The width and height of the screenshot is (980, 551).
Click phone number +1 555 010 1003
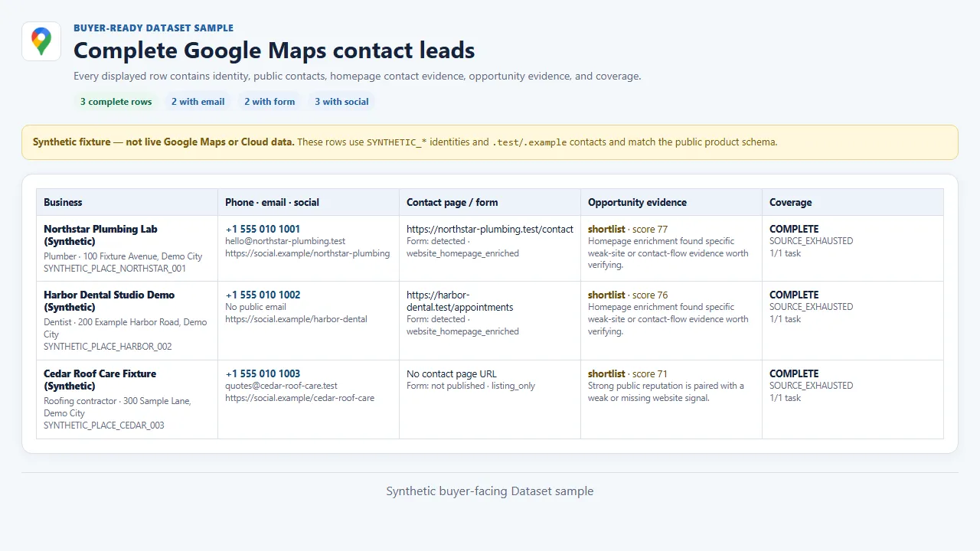pos(263,373)
